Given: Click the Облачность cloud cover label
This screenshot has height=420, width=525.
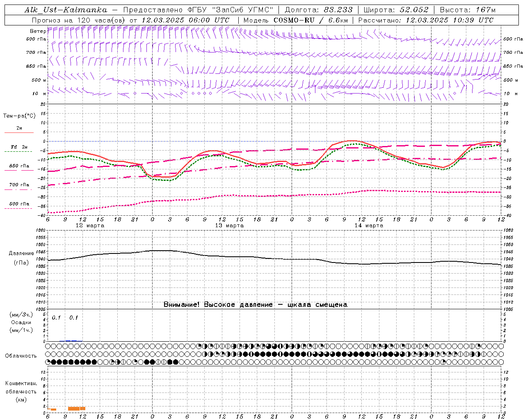Looking at the screenshot, I should (x=21, y=356).
